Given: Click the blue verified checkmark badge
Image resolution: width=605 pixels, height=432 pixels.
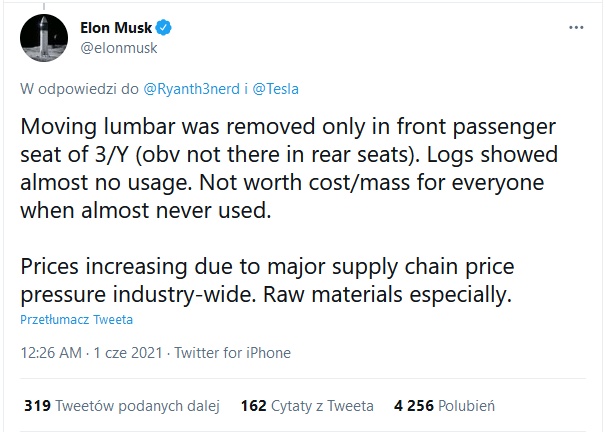Looking at the screenshot, I should point(164,27).
